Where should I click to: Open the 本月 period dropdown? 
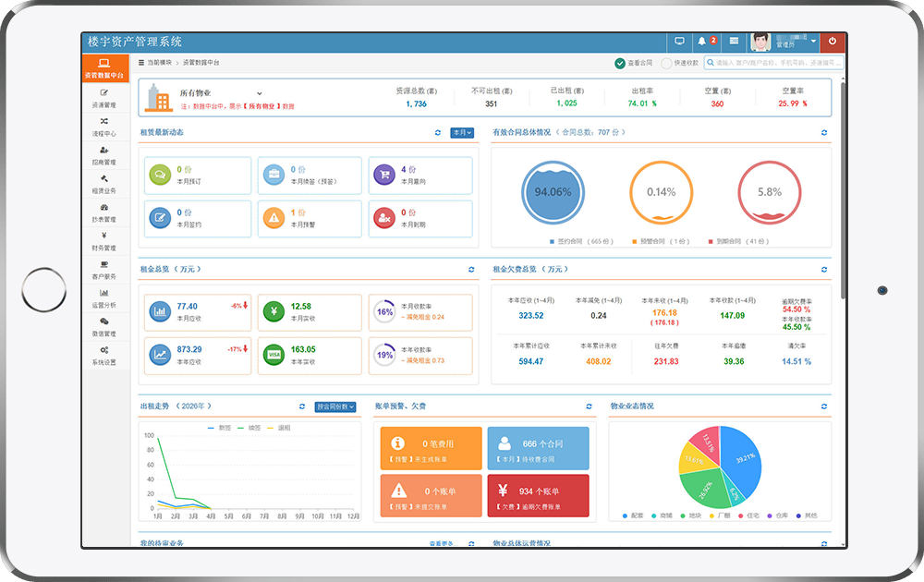pyautogui.click(x=462, y=132)
